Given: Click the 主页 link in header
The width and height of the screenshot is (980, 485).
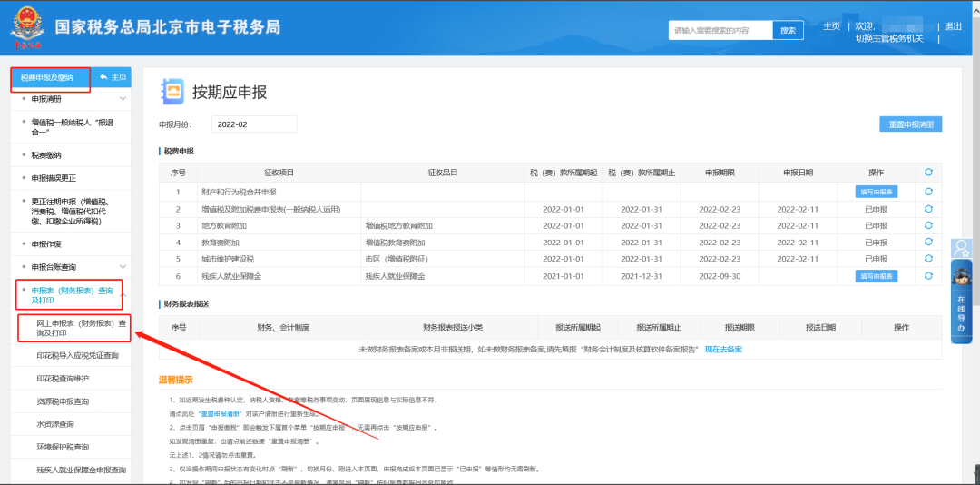Looking at the screenshot, I should pyautogui.click(x=831, y=26).
